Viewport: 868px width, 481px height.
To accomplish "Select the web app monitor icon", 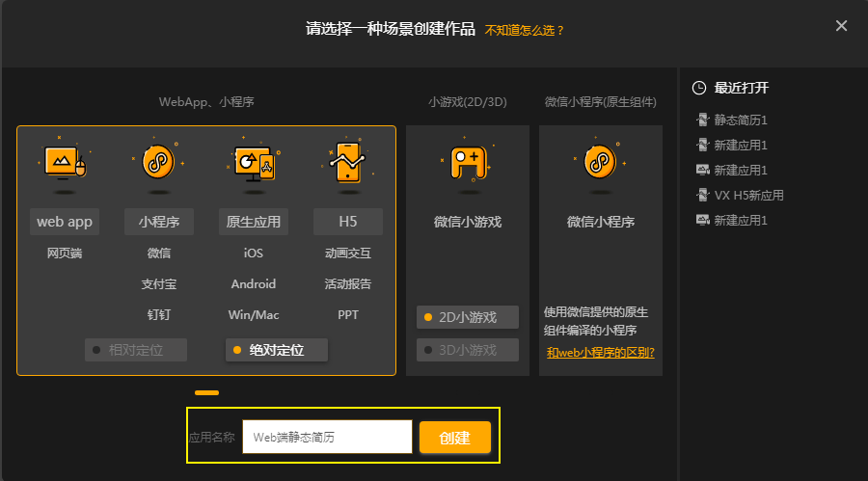I will coord(65,162).
